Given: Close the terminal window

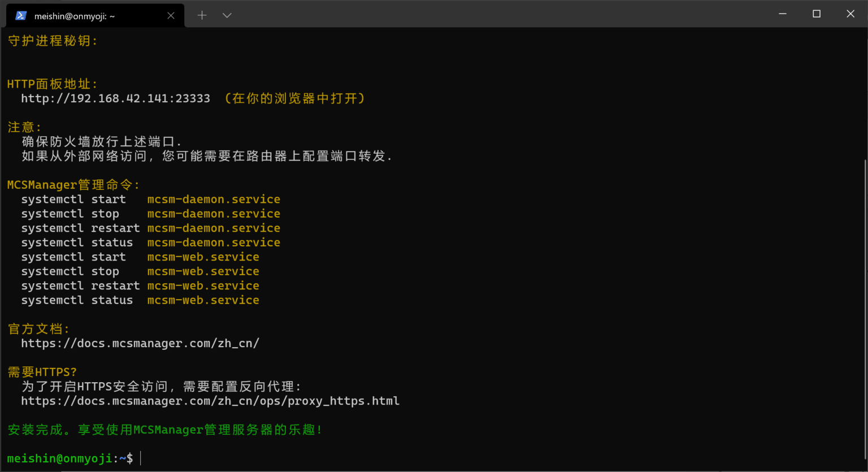Looking at the screenshot, I should [850, 14].
